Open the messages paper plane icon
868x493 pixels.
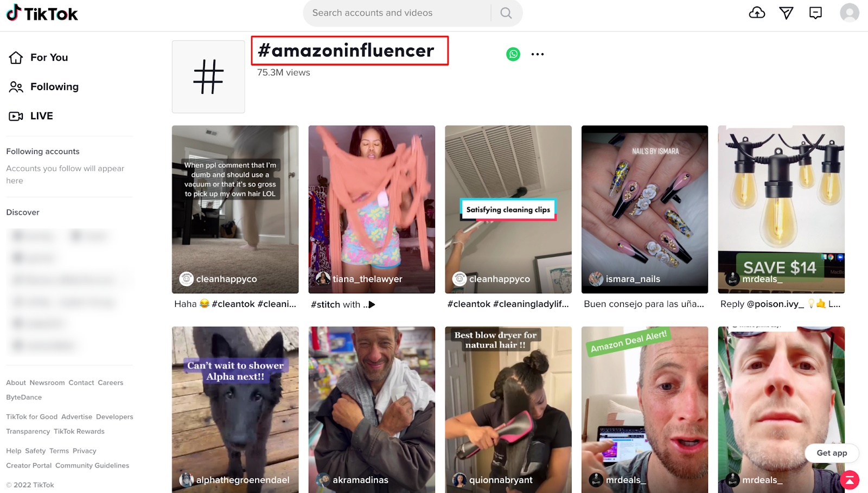(x=786, y=13)
